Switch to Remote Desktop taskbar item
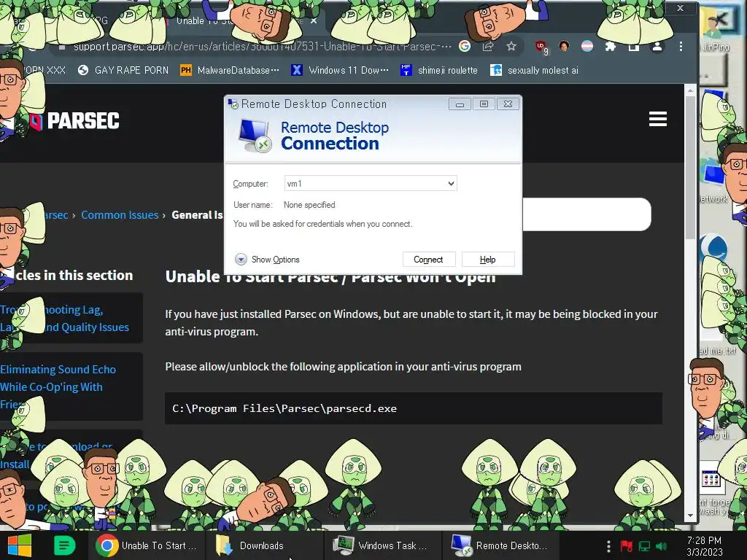 click(499, 545)
